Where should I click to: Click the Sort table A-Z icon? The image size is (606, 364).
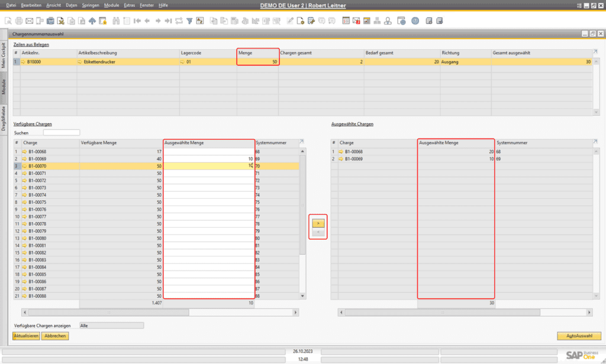pos(200,21)
